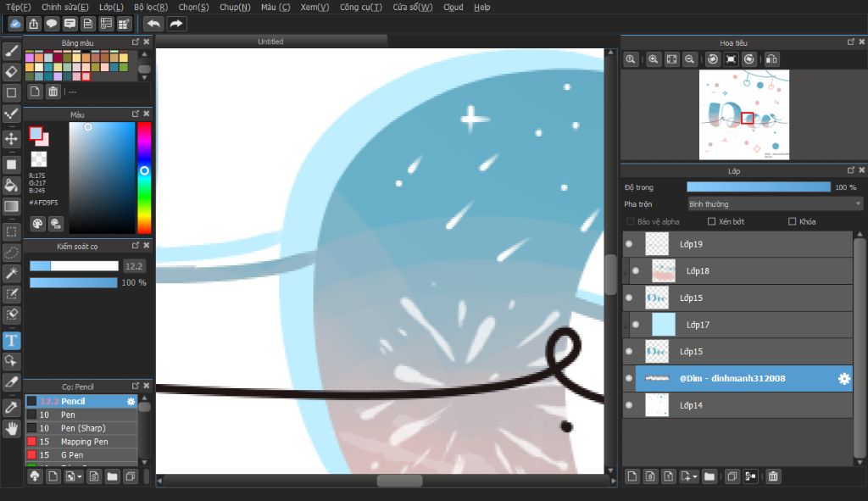The width and height of the screenshot is (868, 501).
Task: Open add-brush dropdown arrow in brush panel
Action: 79,476
